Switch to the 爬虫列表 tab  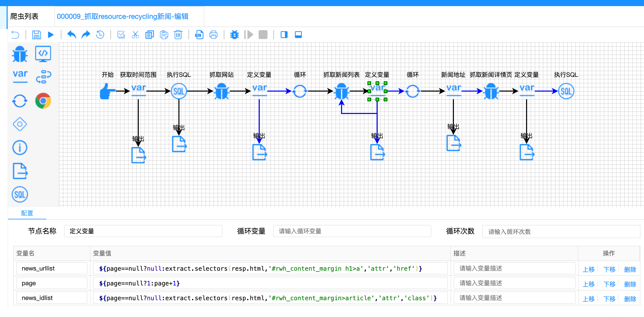[24, 17]
